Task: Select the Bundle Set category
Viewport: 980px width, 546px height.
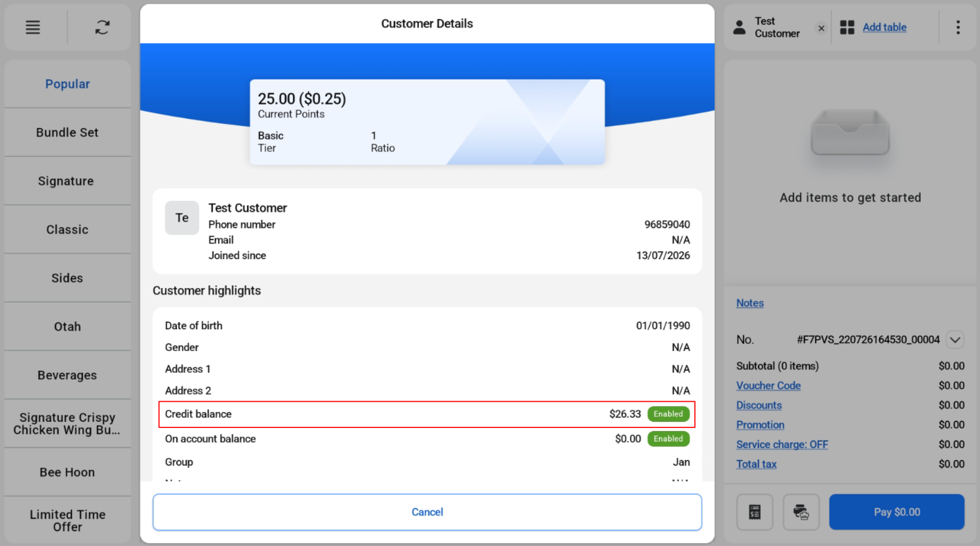Action: 67,132
